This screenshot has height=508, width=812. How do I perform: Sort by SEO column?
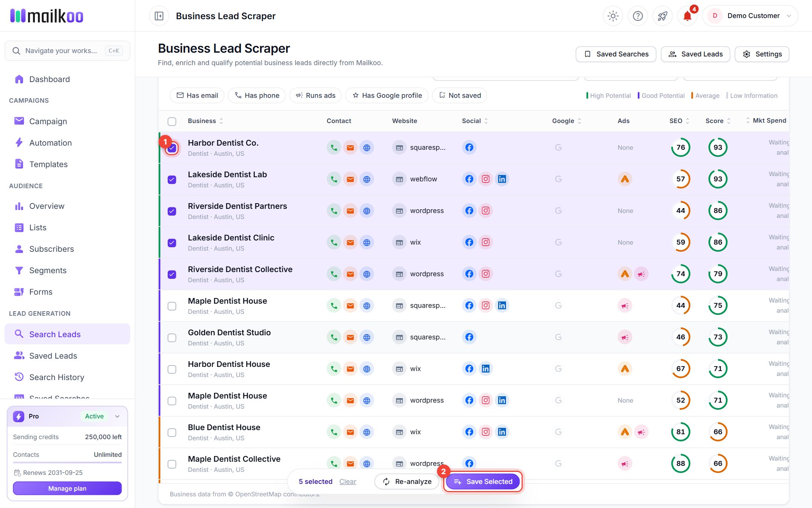click(679, 121)
